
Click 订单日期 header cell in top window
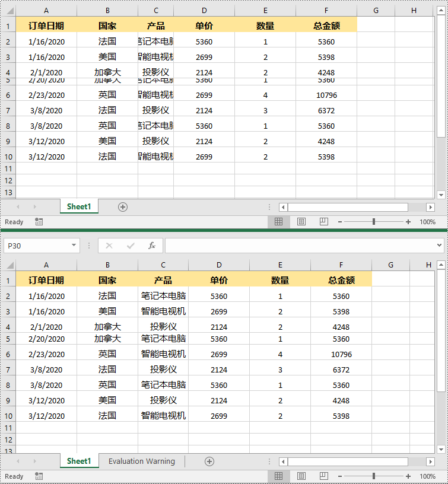(46, 26)
